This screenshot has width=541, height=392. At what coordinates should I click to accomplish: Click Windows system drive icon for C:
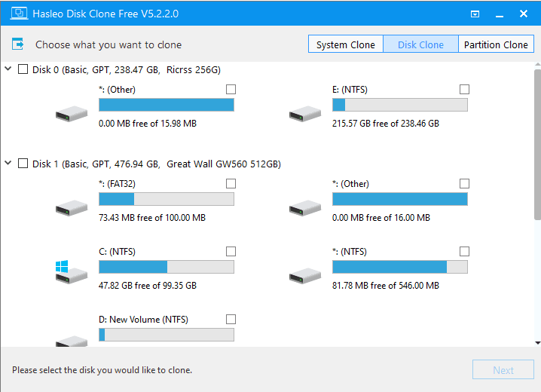pyautogui.click(x=72, y=272)
